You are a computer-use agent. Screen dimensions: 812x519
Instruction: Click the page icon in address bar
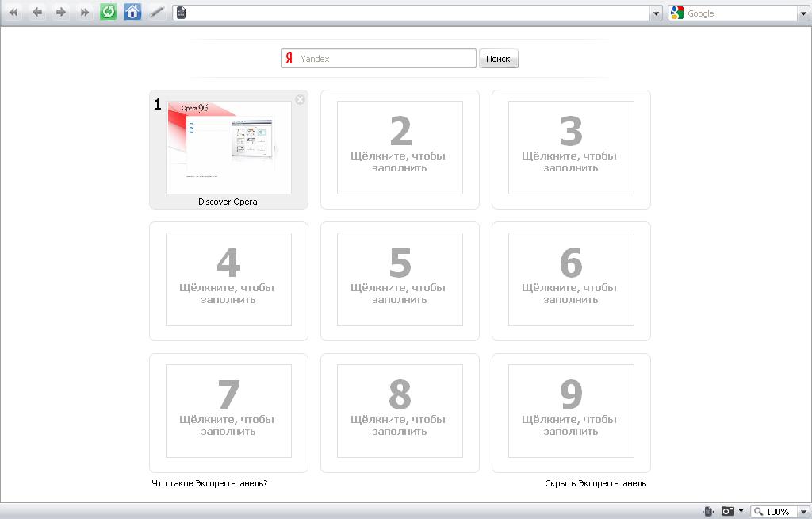181,13
